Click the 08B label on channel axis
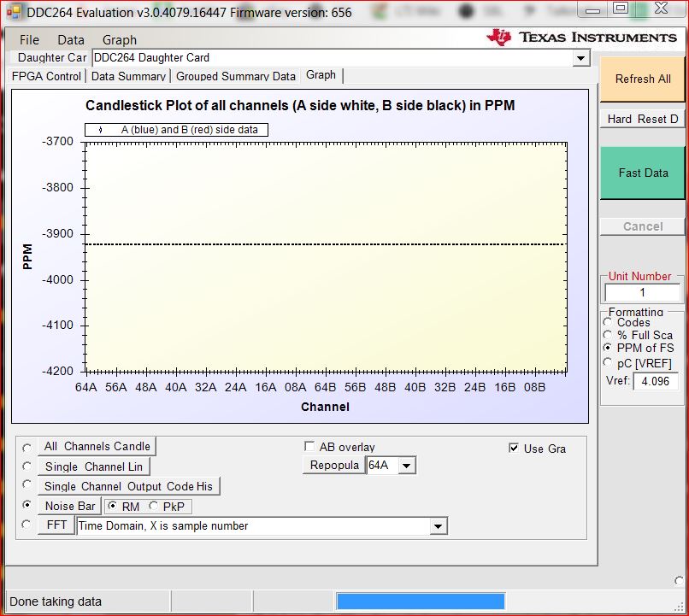Image resolution: width=689 pixels, height=616 pixels. (534, 387)
